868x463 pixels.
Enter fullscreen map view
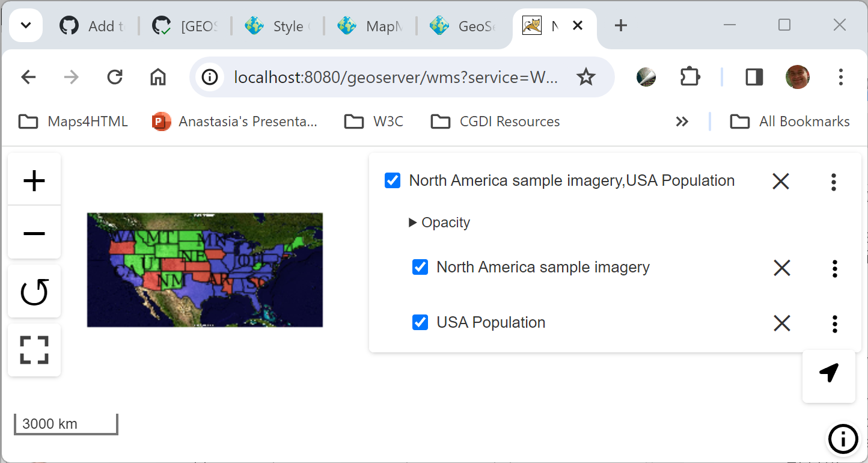34,350
